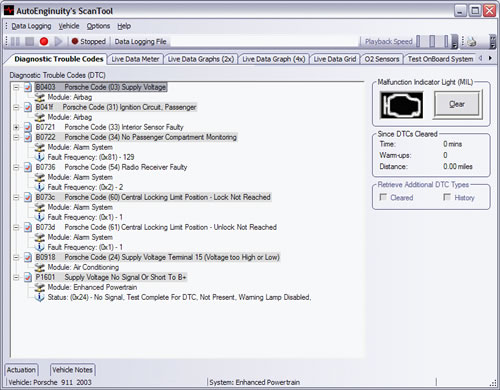This screenshot has height=390, width=500.
Task: Click the info icon next to Fault Frequency (0x81) - 129
Action: [x=40, y=157]
